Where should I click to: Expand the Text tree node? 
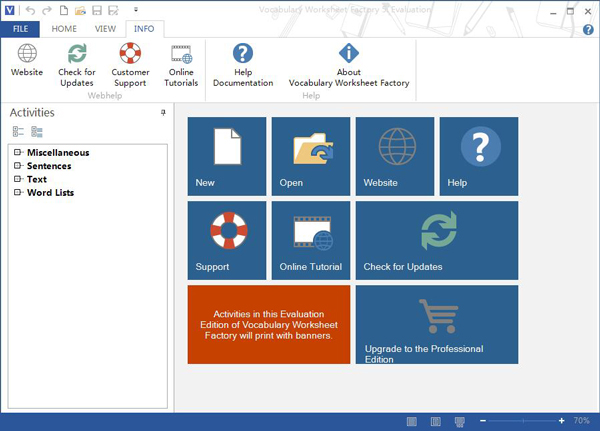tap(17, 179)
